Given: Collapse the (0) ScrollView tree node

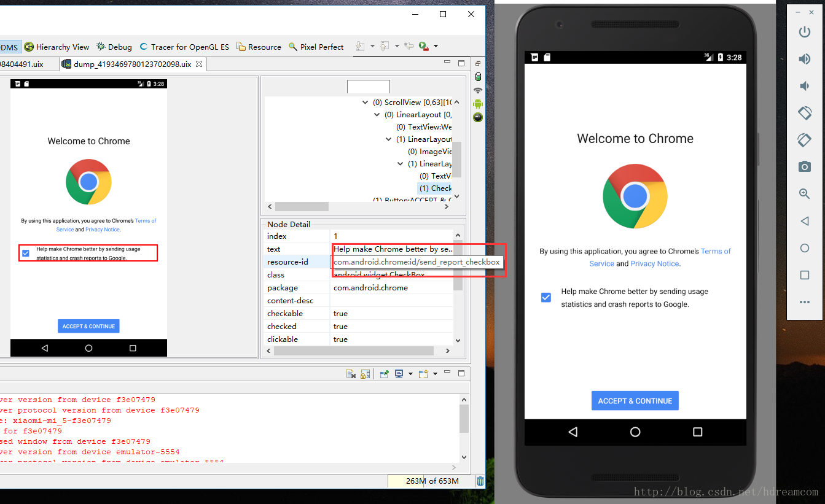Looking at the screenshot, I should pyautogui.click(x=366, y=103).
